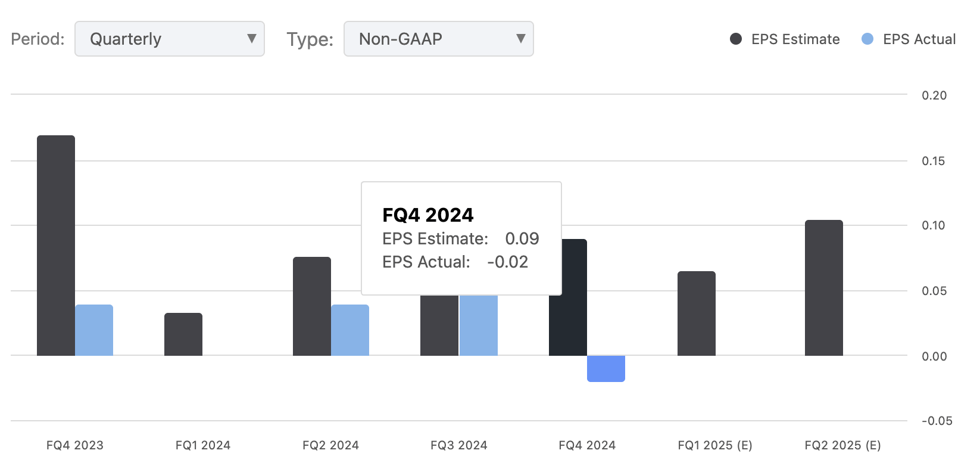Click the FQ1 2025 (E) estimate bar
The width and height of the screenshot is (980, 472).
[x=697, y=313]
